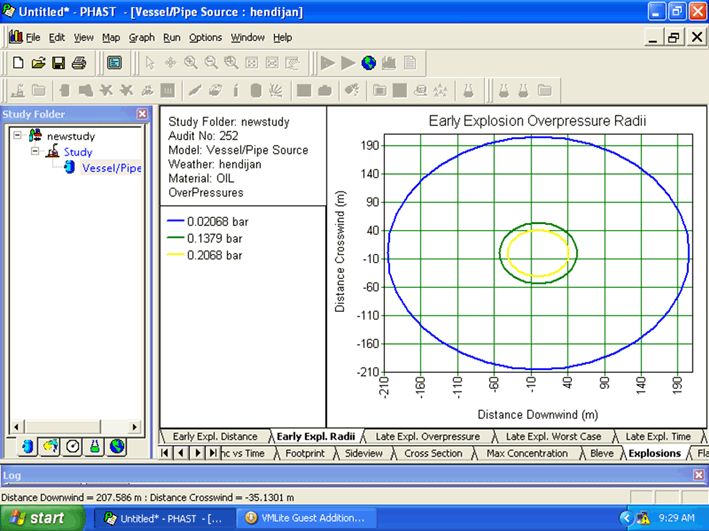709x531 pixels.
Task: Click the Windows start button
Action: tap(41, 518)
